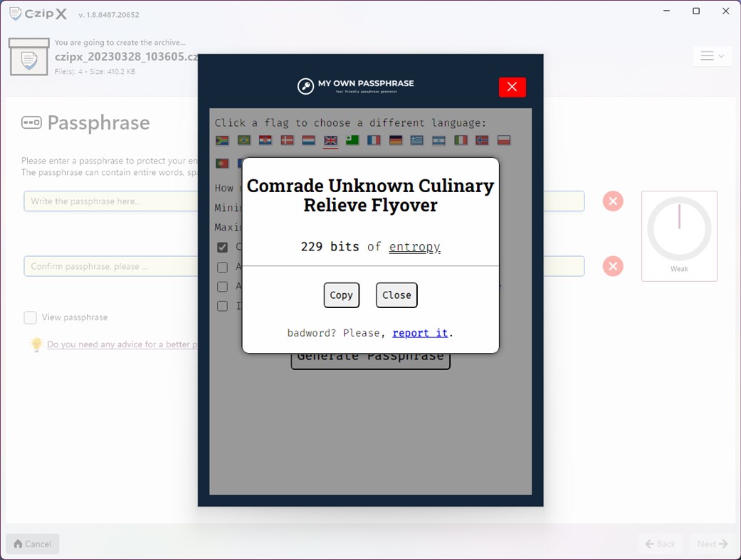Copy the generated passphrase
The image size is (741, 560).
click(341, 295)
